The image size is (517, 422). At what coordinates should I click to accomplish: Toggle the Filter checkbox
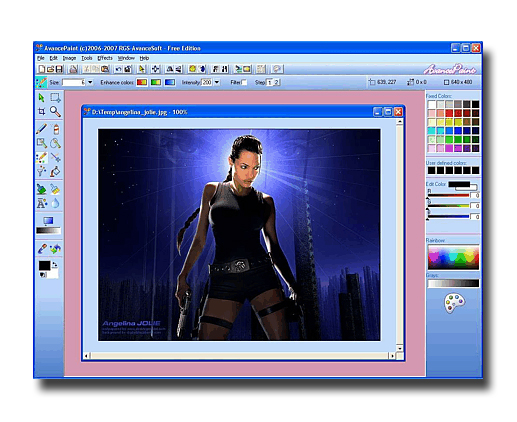point(244,82)
